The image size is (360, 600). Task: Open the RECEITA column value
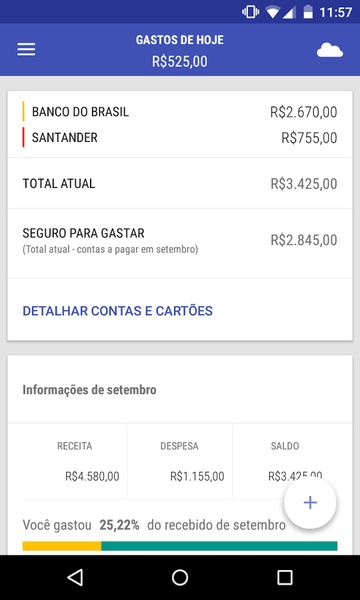(x=92, y=476)
